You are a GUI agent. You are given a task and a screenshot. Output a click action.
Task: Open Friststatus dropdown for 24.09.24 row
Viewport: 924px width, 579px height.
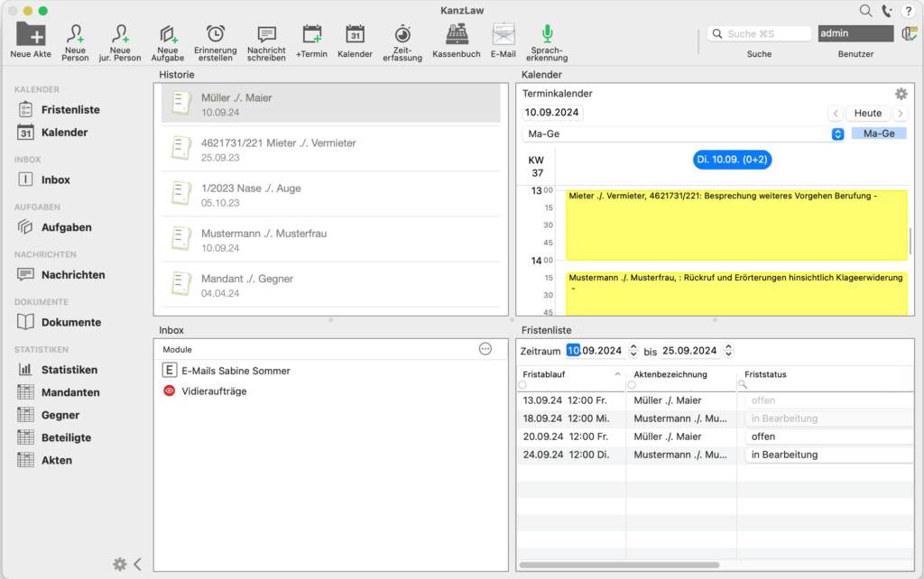[x=829, y=455]
